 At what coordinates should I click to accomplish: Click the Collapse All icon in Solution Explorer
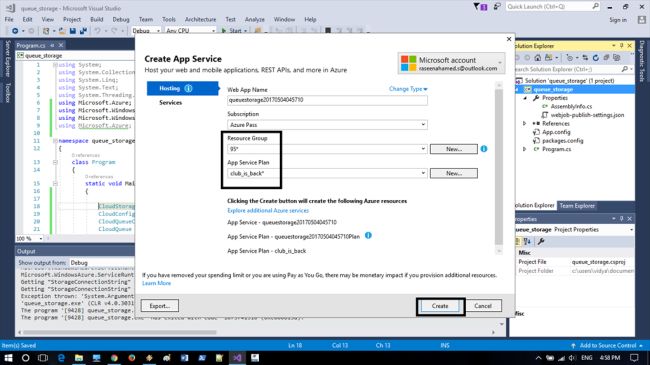(606, 58)
